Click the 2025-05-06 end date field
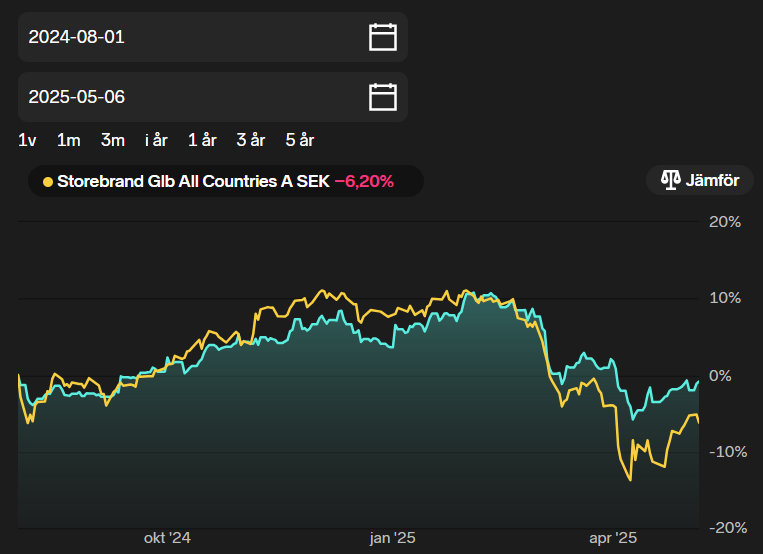Image resolution: width=763 pixels, height=554 pixels. tap(190, 97)
